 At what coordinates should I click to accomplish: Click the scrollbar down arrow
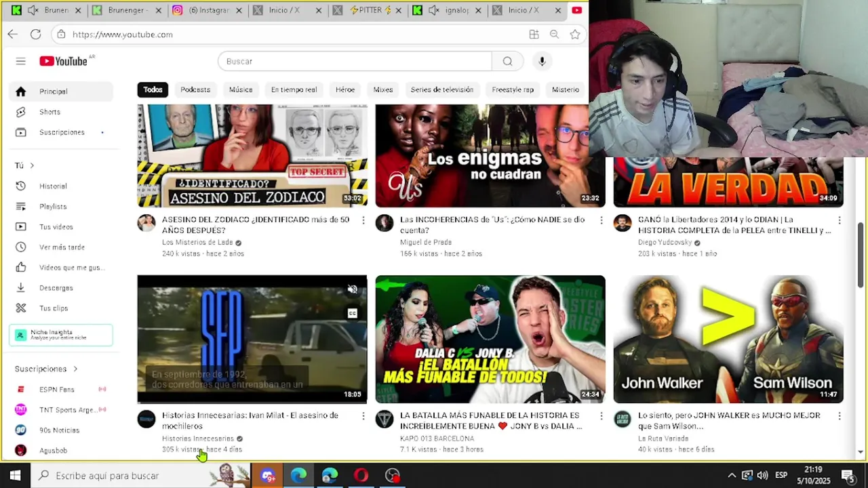[861, 452]
